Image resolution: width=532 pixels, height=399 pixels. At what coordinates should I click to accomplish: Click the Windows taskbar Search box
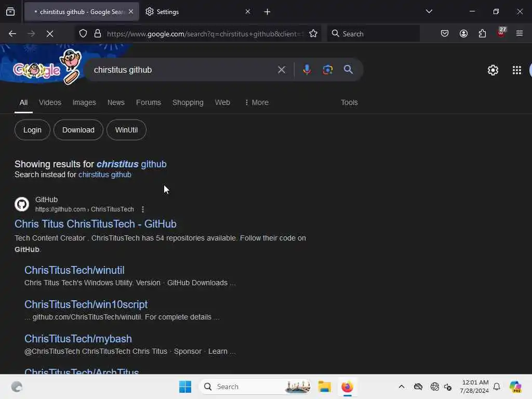pyautogui.click(x=256, y=387)
